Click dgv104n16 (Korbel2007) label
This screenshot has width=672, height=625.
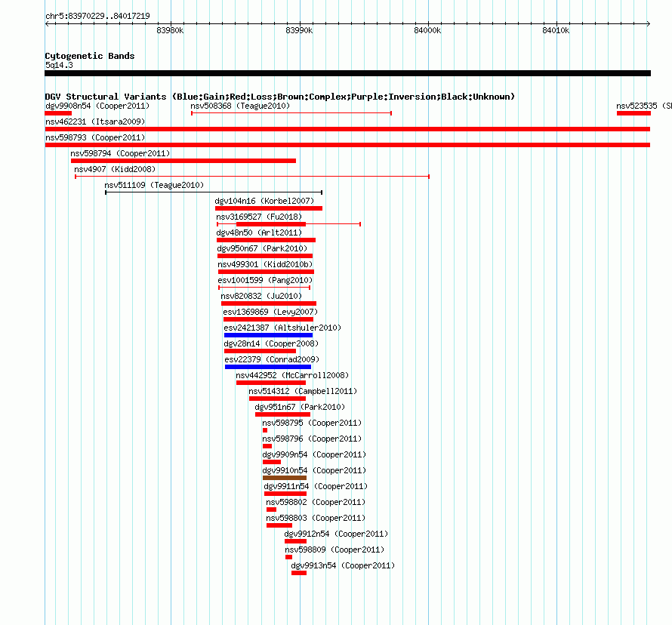tap(264, 201)
